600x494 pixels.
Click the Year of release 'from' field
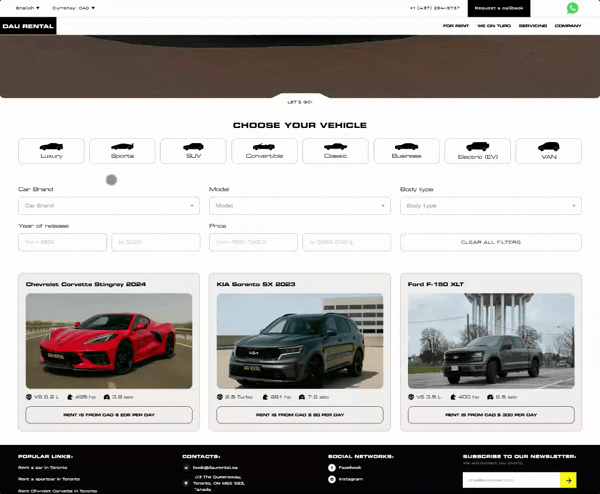[62, 242]
